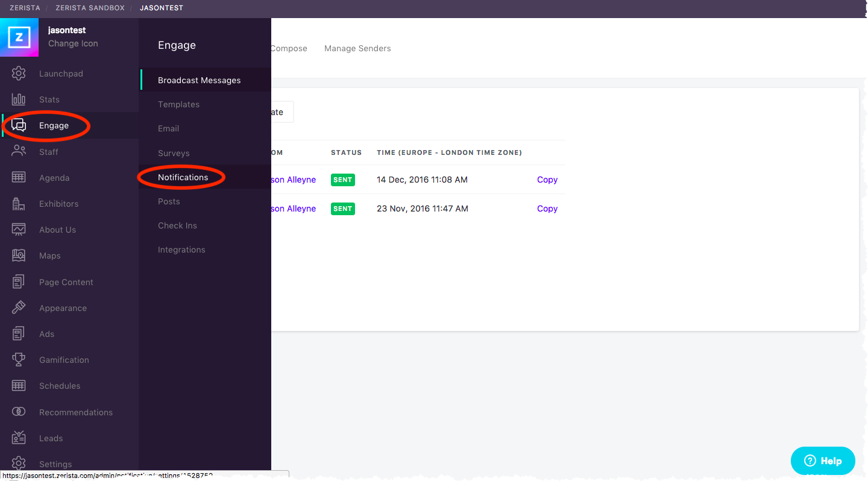Open the Leads menu item
The height and width of the screenshot is (481, 868).
[x=51, y=438]
